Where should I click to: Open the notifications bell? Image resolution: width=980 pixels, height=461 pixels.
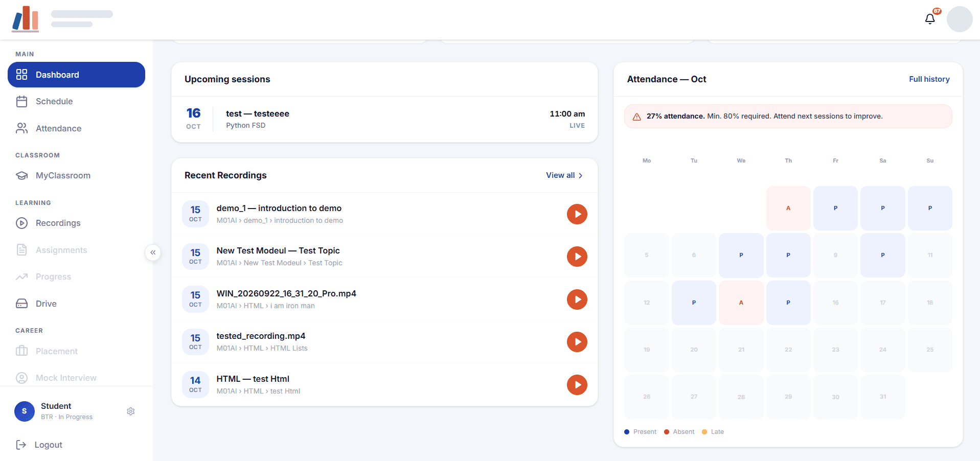click(x=930, y=19)
